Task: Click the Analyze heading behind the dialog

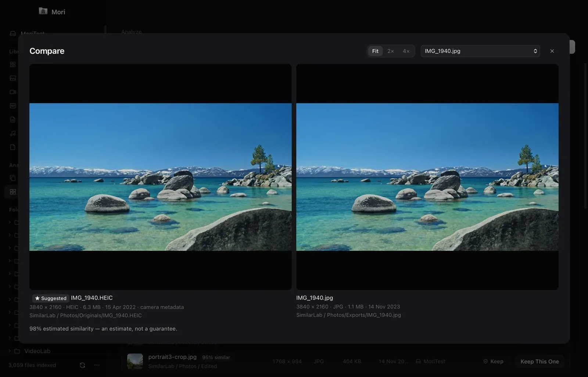Action: click(132, 32)
